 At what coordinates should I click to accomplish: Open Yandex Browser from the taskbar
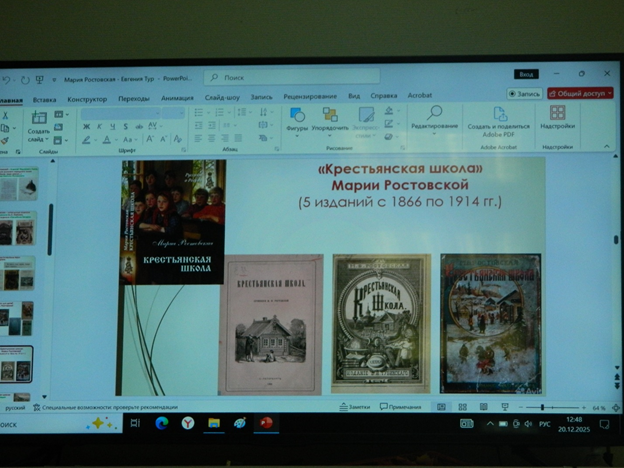(188, 423)
